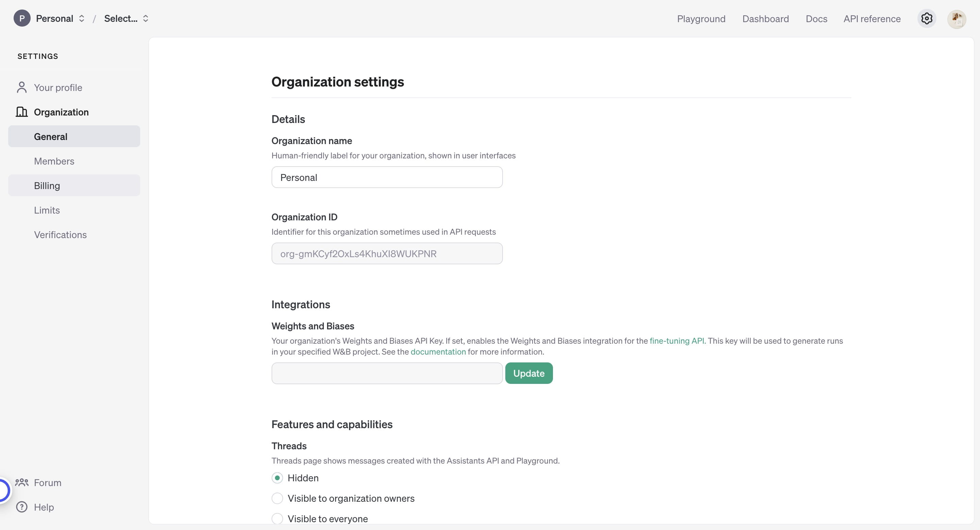Click the Weights and Biases key field
This screenshot has width=980, height=530.
coord(387,373)
